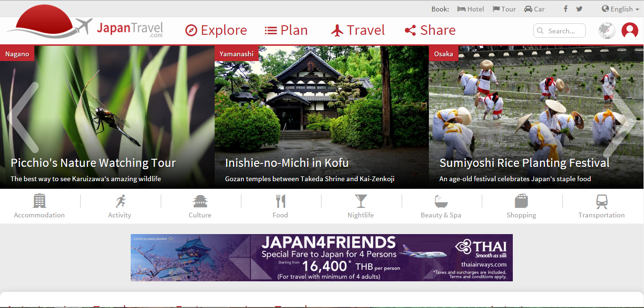The image size is (644, 308).
Task: Open the English language dropdown
Action: 620,9
